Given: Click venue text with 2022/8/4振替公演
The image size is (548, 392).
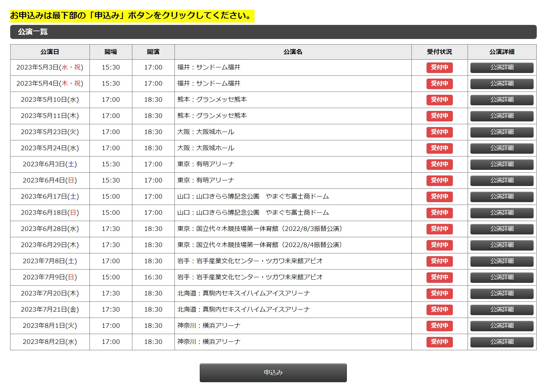Looking at the screenshot, I should 260,245.
